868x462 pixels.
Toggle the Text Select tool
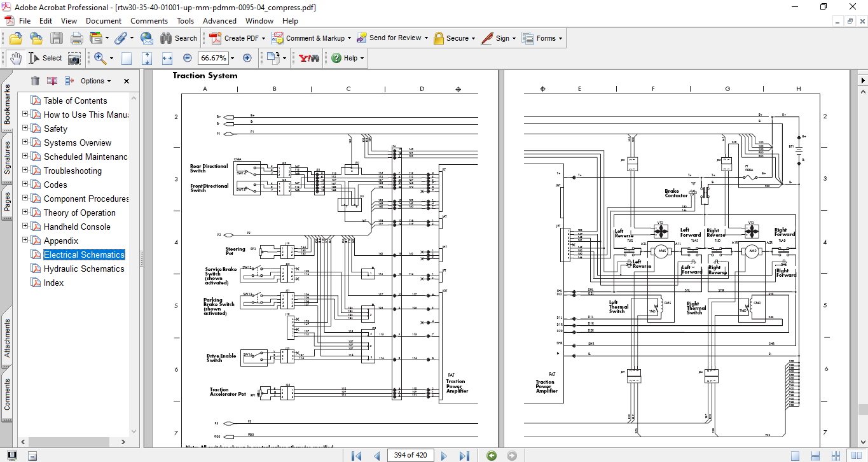46,58
